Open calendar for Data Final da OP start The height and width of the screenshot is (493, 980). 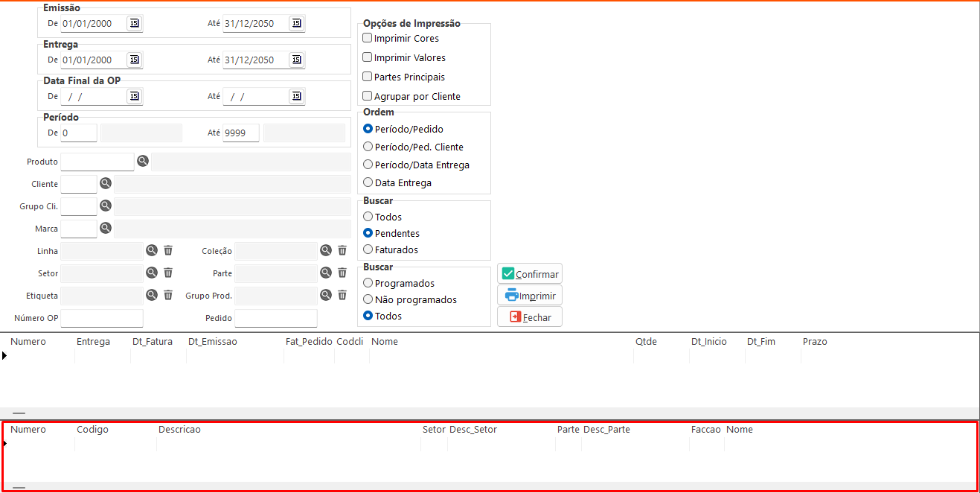[134, 97]
